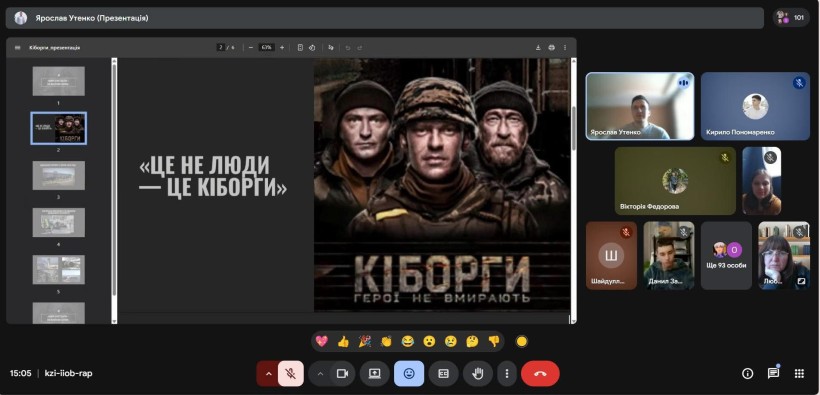Select Данил's video tile
The height and width of the screenshot is (395, 820).
pyautogui.click(x=669, y=255)
